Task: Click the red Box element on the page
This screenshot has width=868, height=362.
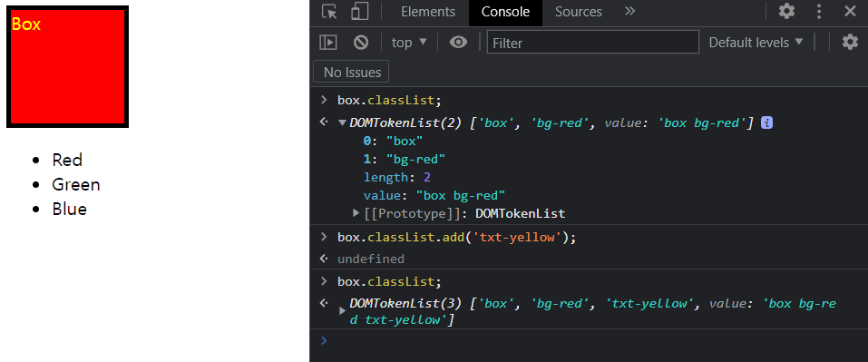Action: click(x=67, y=67)
